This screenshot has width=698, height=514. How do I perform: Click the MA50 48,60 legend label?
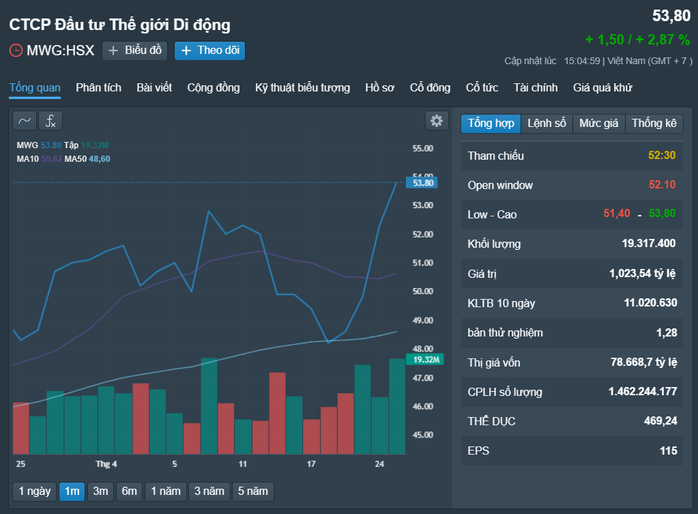point(87,159)
